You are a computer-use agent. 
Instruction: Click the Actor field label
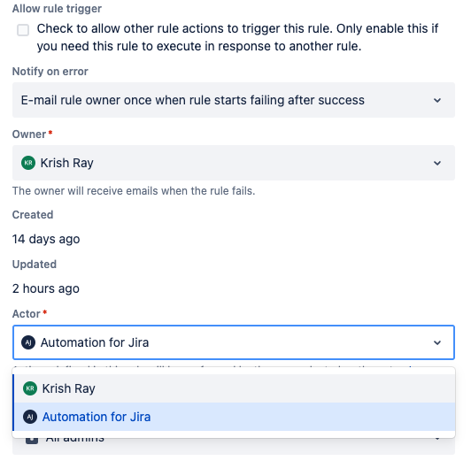tap(27, 313)
